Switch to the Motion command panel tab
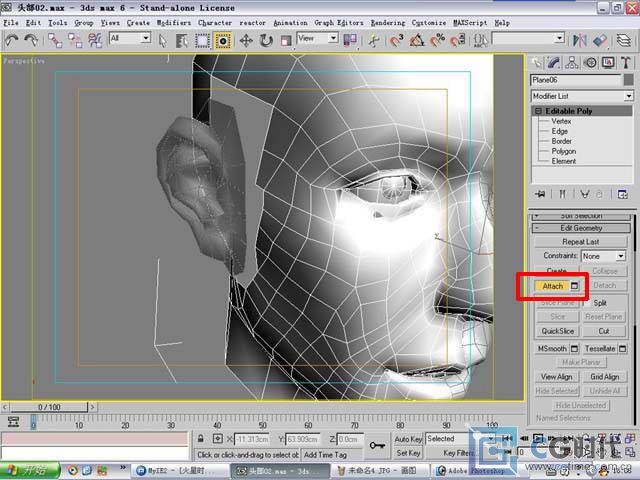This screenshot has height=480, width=640. pos(590,62)
